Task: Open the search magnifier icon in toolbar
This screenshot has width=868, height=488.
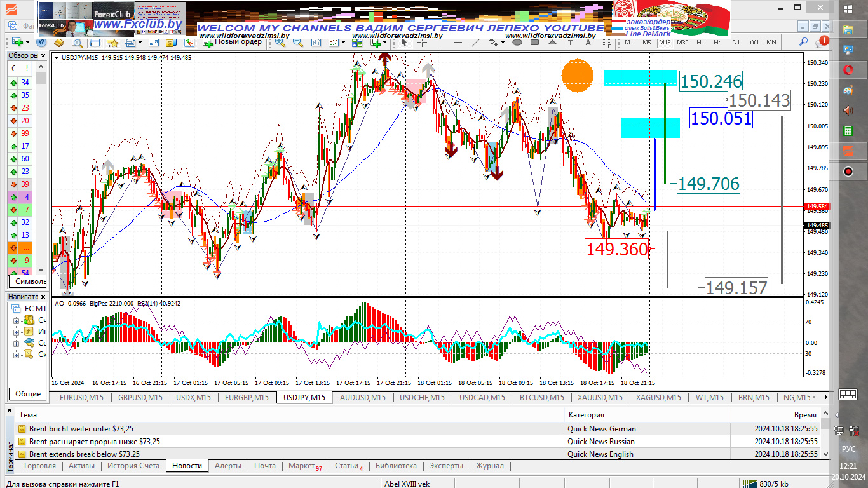Action: (x=803, y=42)
